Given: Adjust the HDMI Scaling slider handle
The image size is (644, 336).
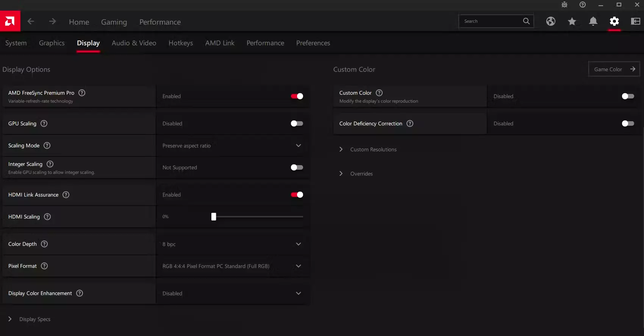Looking at the screenshot, I should click(x=214, y=217).
